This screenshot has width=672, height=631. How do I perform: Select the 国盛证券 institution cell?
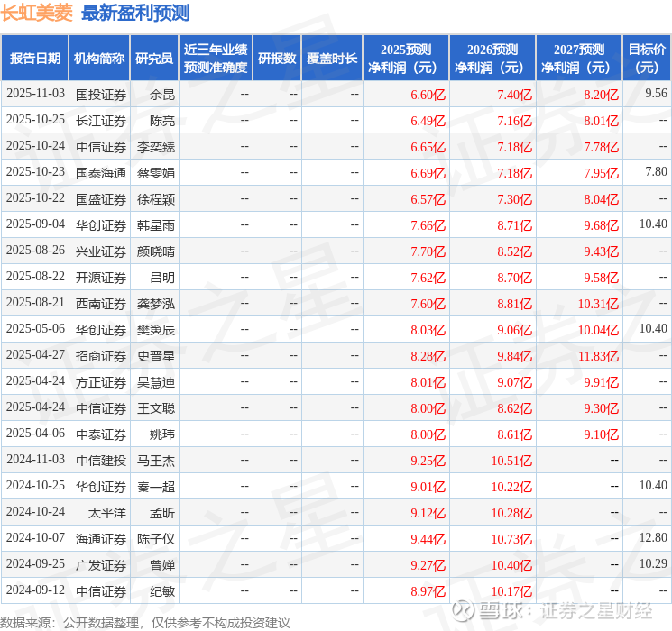point(101,199)
